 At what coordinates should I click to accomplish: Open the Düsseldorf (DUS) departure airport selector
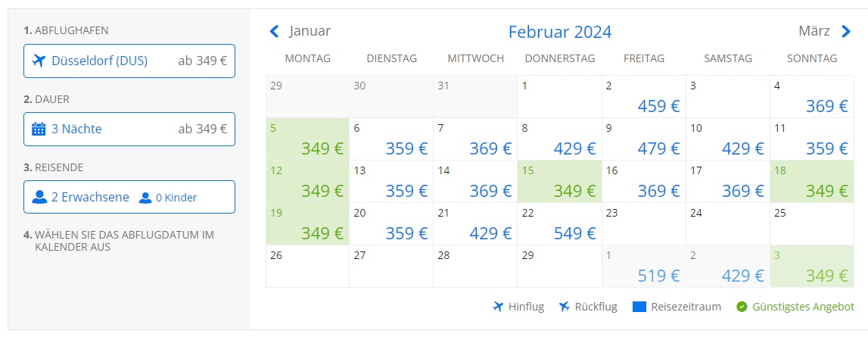(129, 61)
